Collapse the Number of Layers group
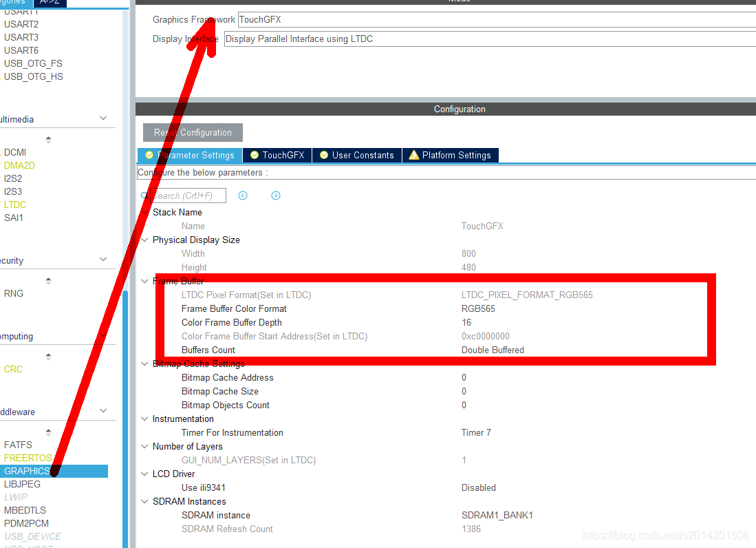Screen dimensions: 756x548 [x=144, y=446]
